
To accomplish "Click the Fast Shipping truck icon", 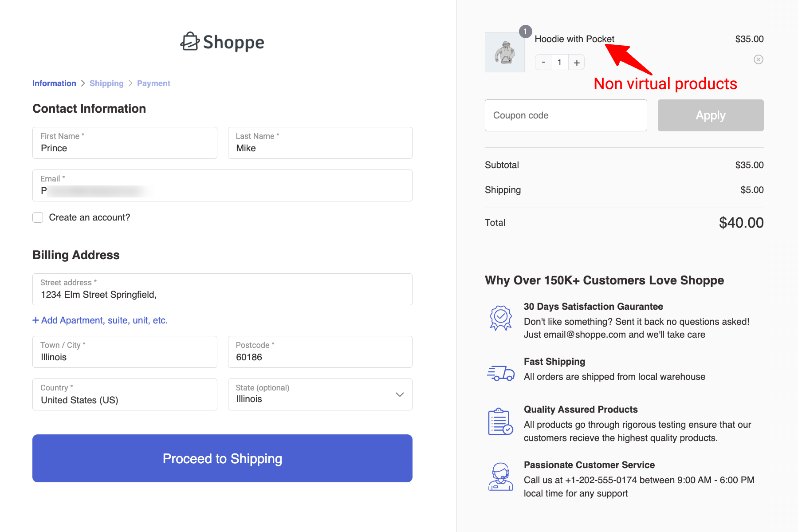I will click(500, 373).
